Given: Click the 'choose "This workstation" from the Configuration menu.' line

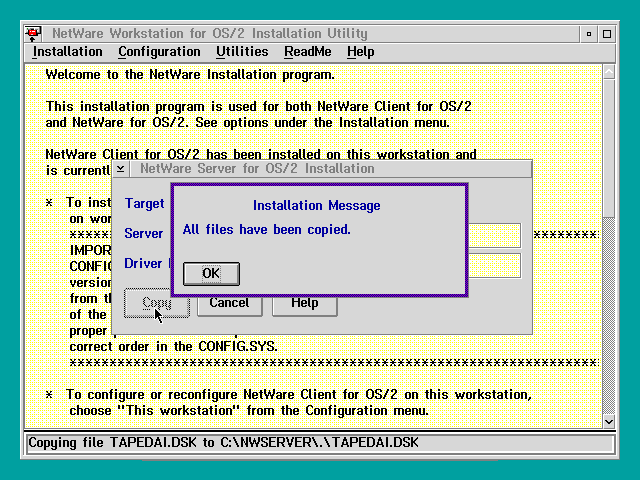Looking at the screenshot, I should point(249,411).
